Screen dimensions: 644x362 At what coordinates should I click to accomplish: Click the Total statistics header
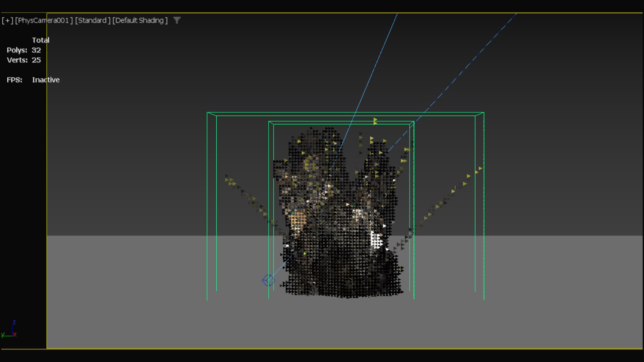click(x=41, y=40)
